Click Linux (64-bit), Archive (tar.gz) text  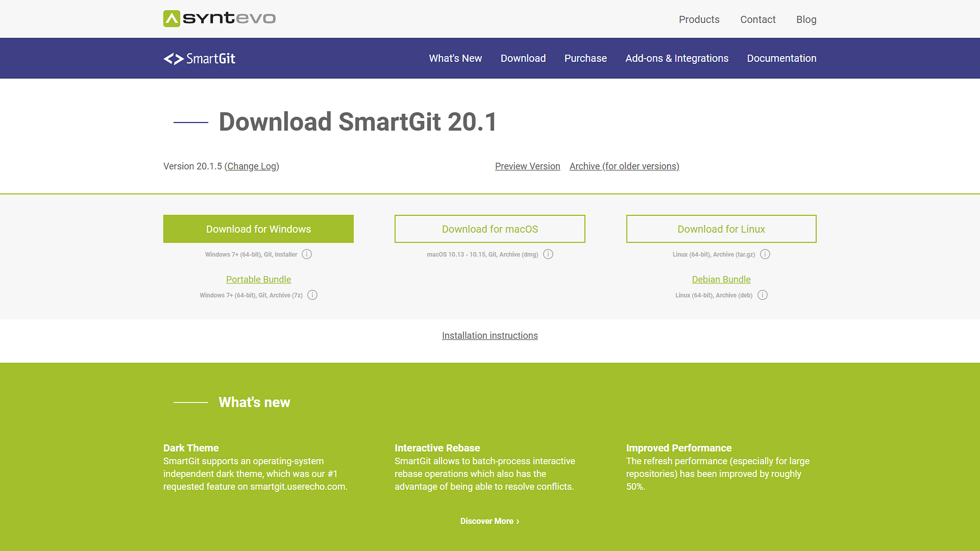(x=714, y=255)
